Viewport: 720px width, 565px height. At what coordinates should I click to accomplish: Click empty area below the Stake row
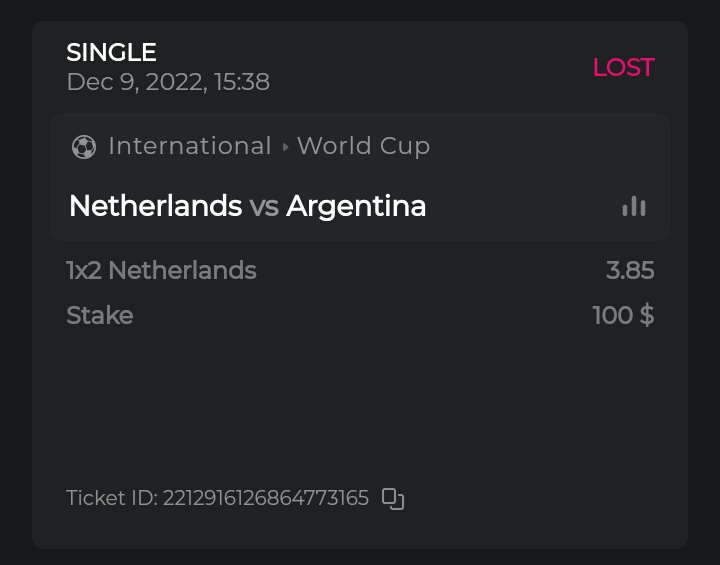[x=360, y=400]
